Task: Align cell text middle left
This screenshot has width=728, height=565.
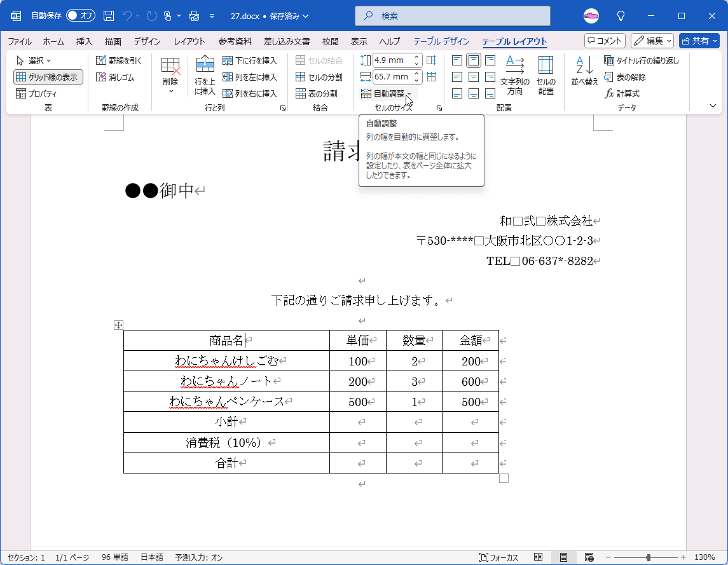Action: 457,77
